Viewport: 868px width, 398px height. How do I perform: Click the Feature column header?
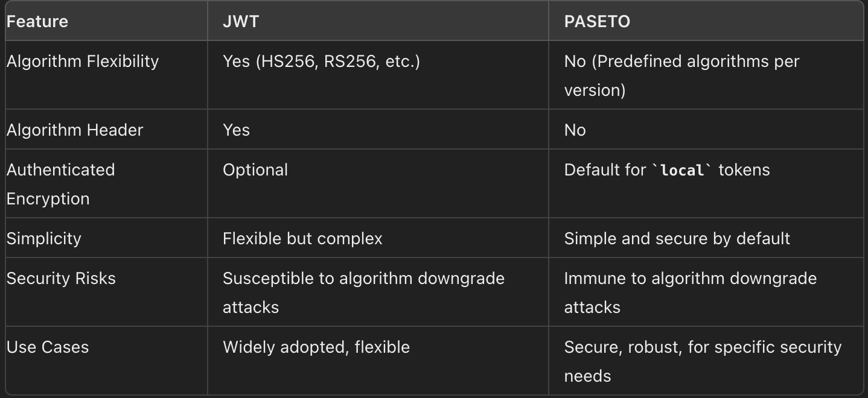point(37,22)
